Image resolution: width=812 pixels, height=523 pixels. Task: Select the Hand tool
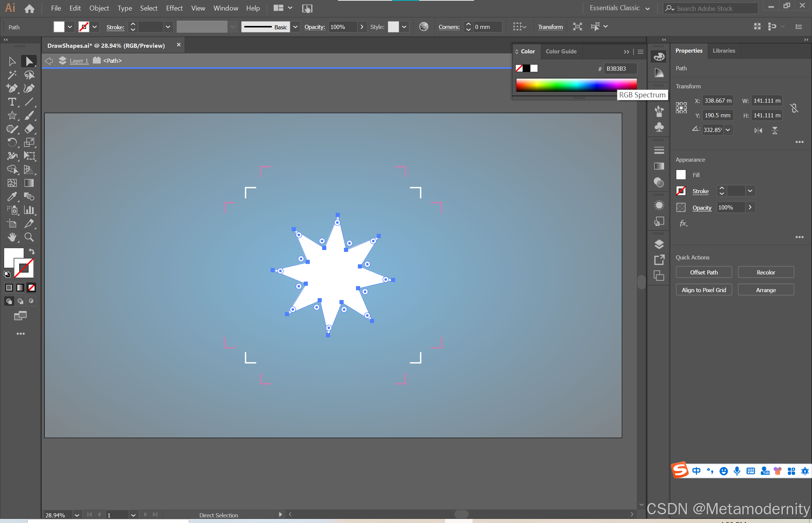12,237
